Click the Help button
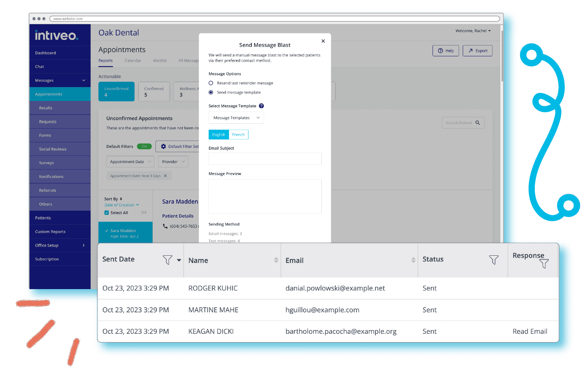Viewport: 588px width, 377px height. click(x=446, y=50)
